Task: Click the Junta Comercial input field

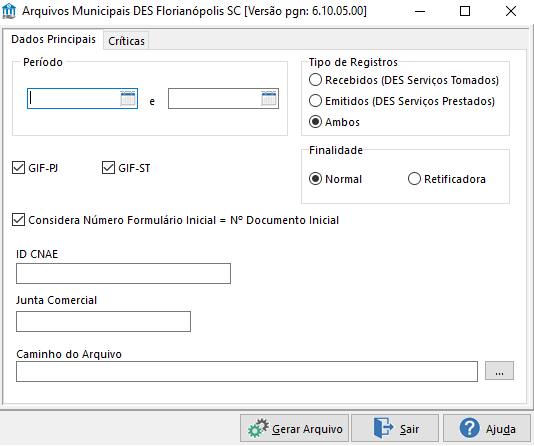Action: tap(103, 321)
